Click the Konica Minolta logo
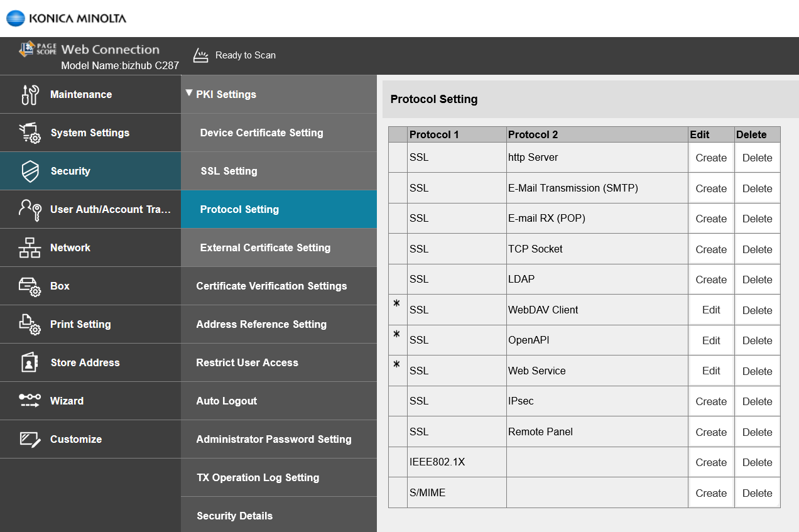This screenshot has height=532, width=799. click(65, 19)
